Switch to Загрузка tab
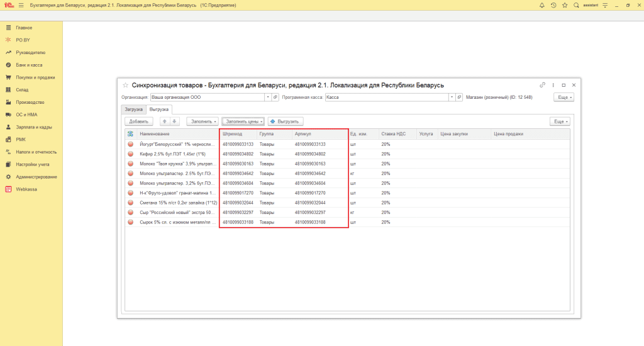644x346 pixels. coord(133,109)
